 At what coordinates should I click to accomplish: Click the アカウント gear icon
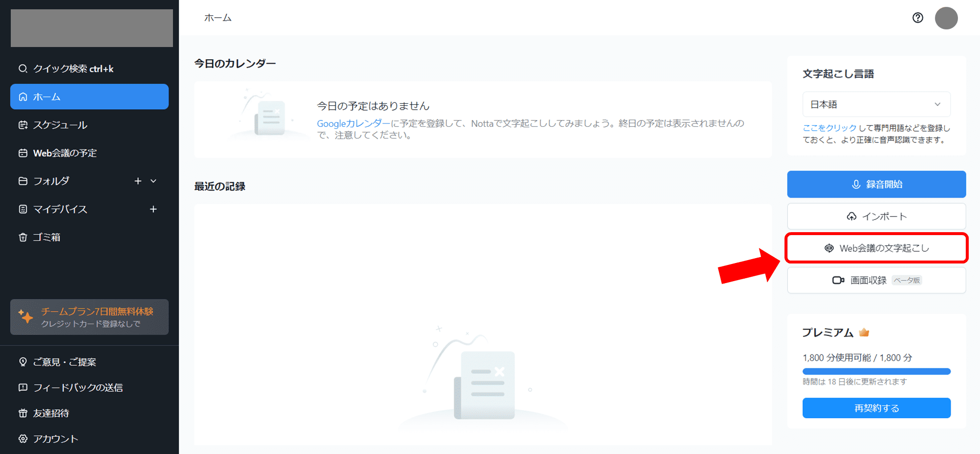pyautogui.click(x=23, y=439)
